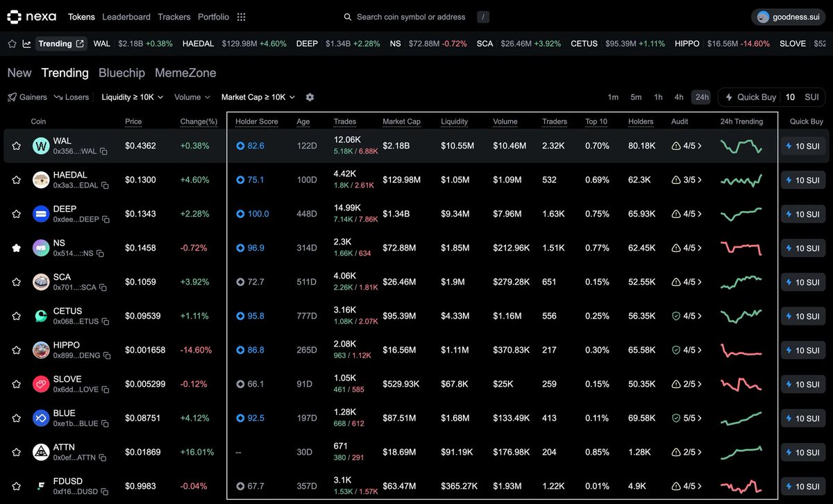Click the BLUE coin logo
Viewport: 833px width, 504px height.
coord(41,418)
